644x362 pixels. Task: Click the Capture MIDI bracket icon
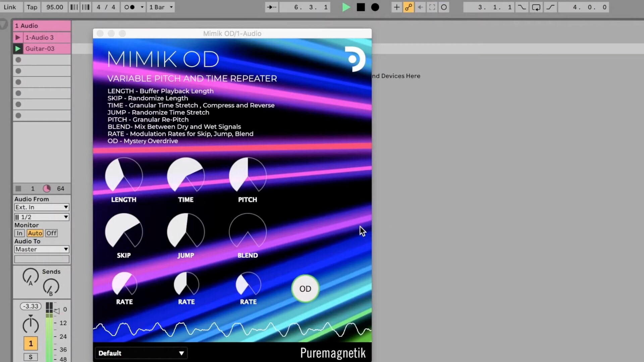point(432,7)
